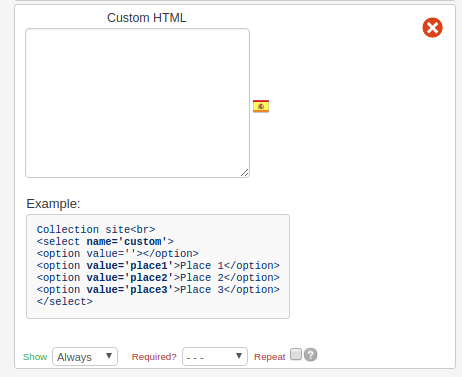Open the Repeat help question mark
The width and height of the screenshot is (462, 377).
[x=310, y=355]
